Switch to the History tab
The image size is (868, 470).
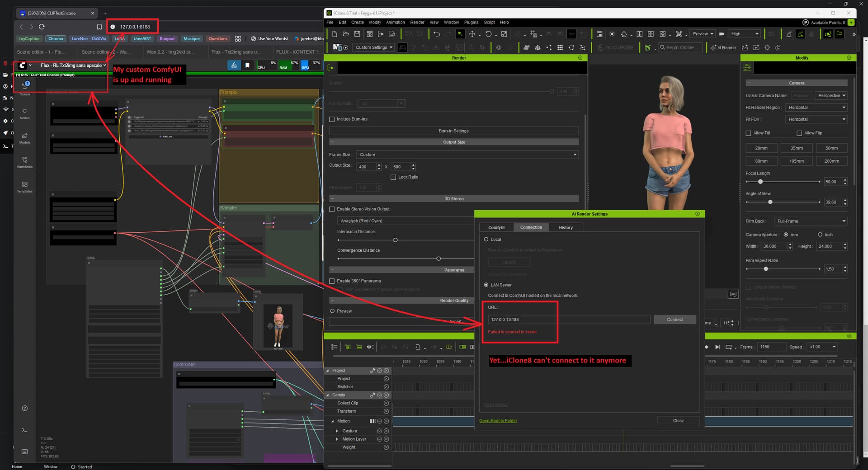(566, 227)
